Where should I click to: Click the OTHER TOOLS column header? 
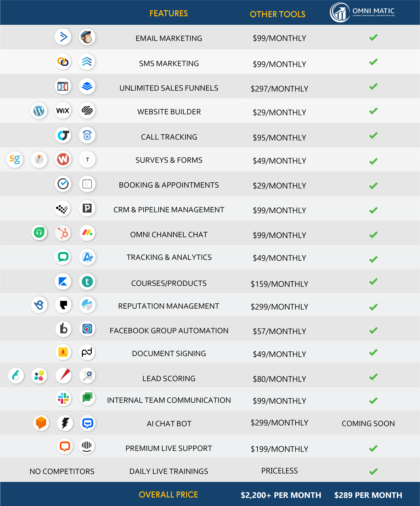coord(278,14)
